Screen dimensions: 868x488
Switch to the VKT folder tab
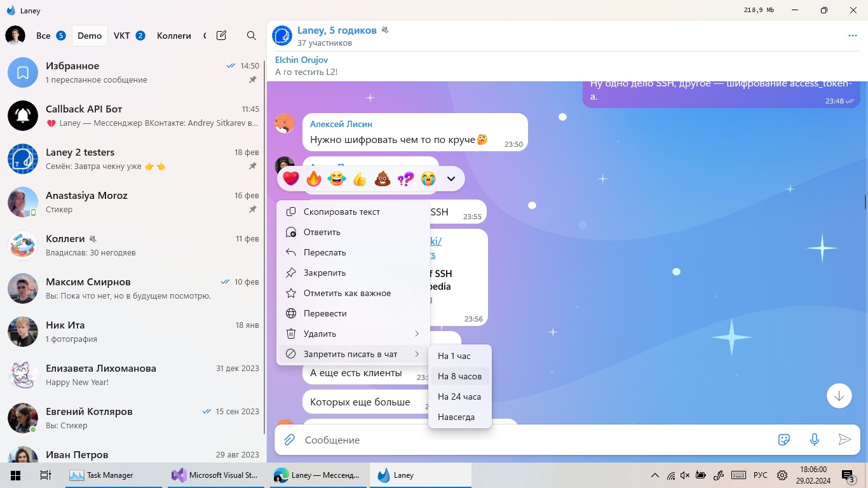click(129, 36)
